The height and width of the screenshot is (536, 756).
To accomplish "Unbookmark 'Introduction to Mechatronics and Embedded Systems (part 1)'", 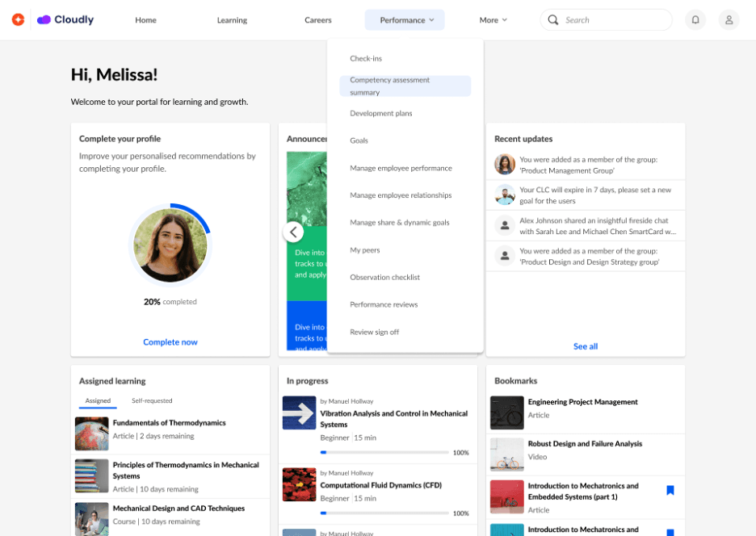I will pos(670,490).
